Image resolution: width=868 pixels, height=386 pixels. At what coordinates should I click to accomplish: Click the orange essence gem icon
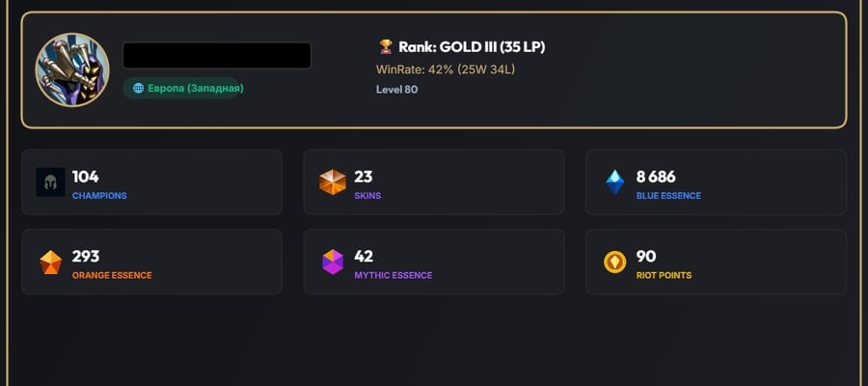(51, 262)
